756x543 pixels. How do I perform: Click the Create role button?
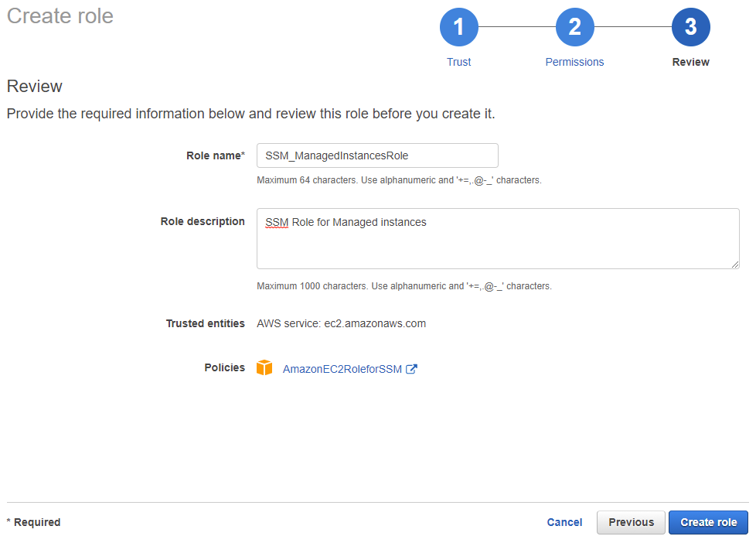click(708, 522)
